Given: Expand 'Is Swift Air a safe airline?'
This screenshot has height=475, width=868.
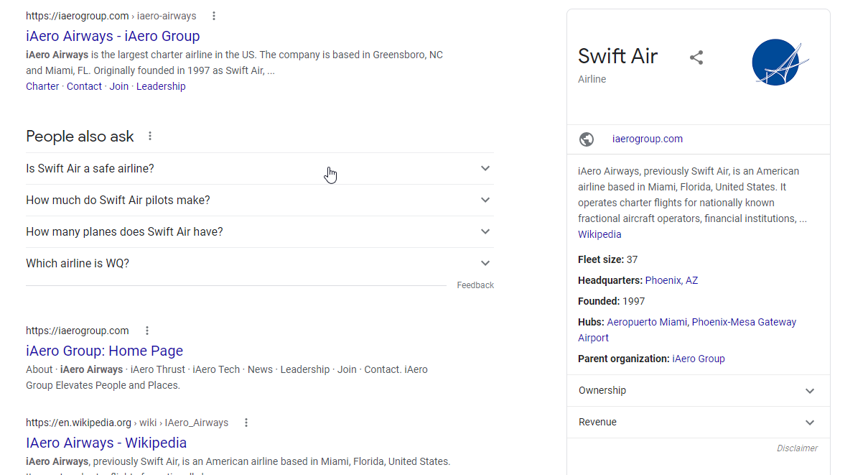Looking at the screenshot, I should [x=259, y=168].
